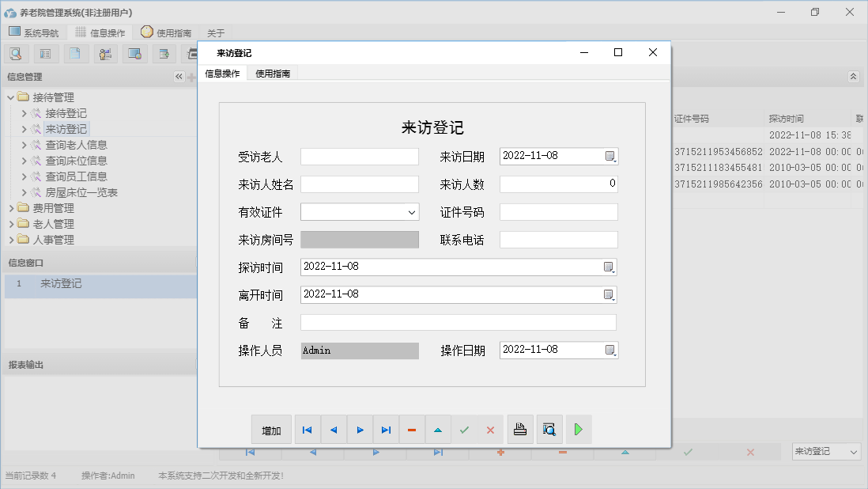Click the 受访老人 input field
Image resolution: width=868 pixels, height=489 pixels.
[x=360, y=156]
